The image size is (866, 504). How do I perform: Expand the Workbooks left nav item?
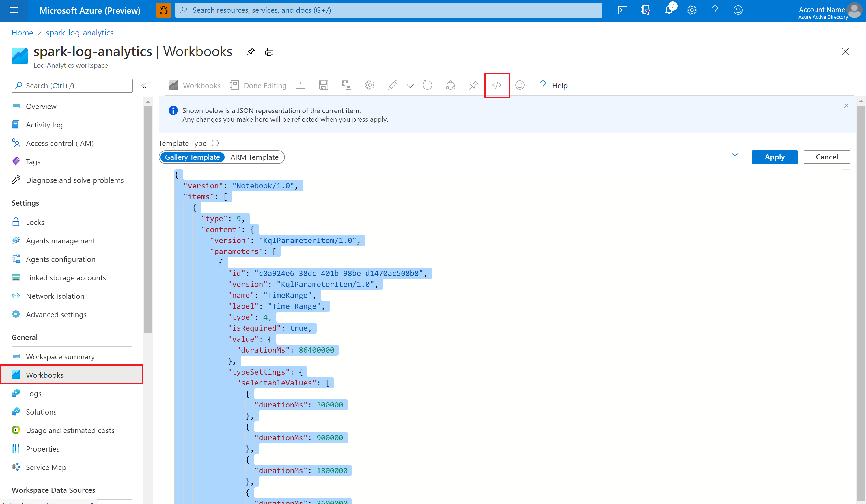point(44,375)
